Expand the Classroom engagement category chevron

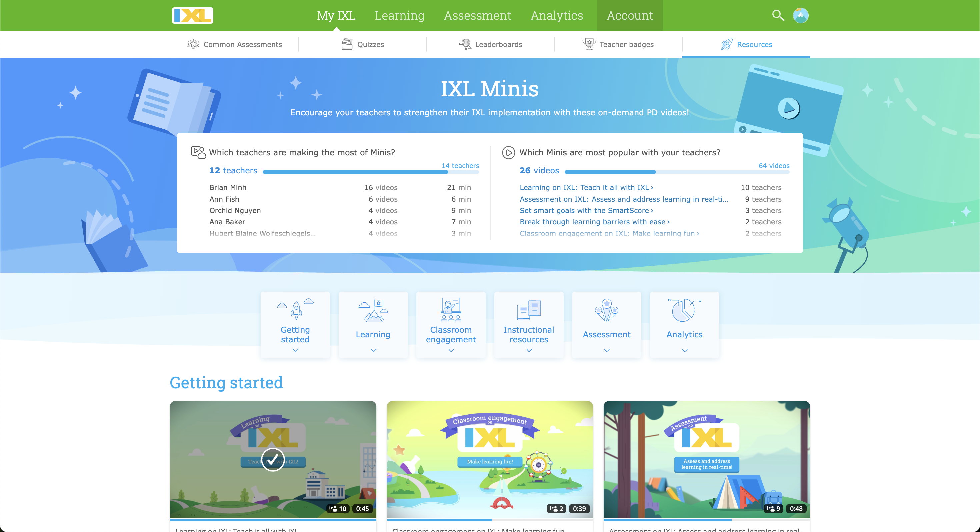coord(451,350)
